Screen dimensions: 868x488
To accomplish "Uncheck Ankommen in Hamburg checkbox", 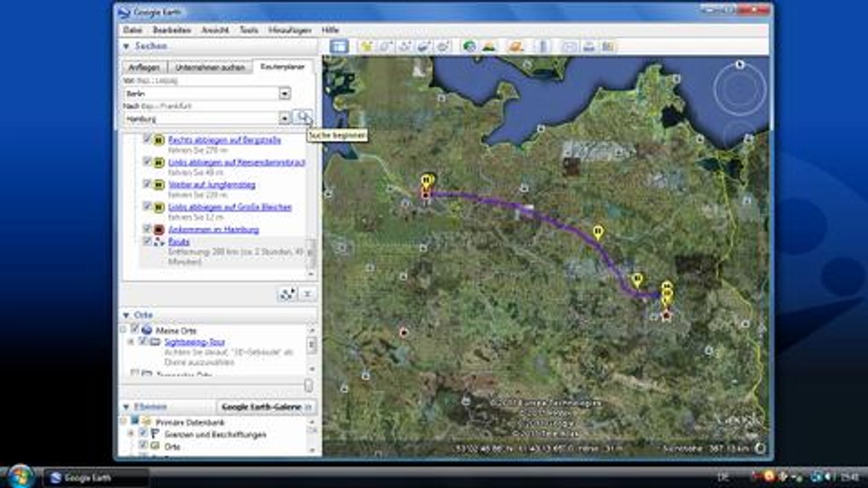I will pyautogui.click(x=147, y=229).
